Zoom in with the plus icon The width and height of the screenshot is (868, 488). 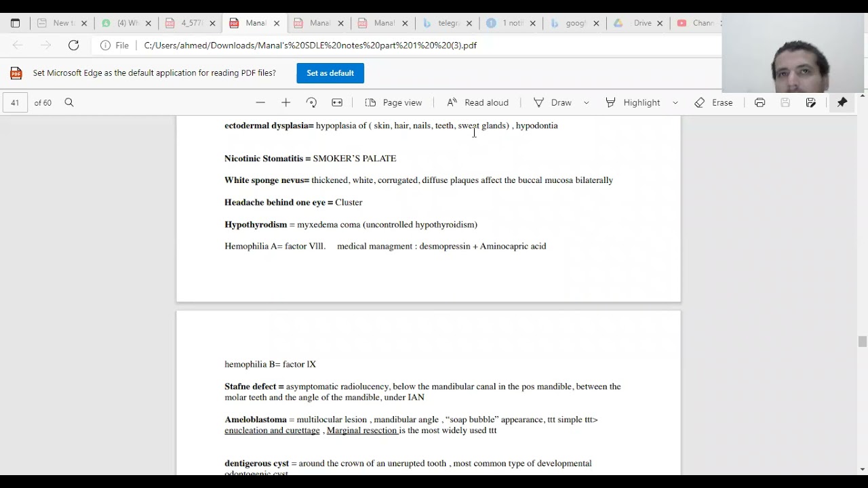285,102
